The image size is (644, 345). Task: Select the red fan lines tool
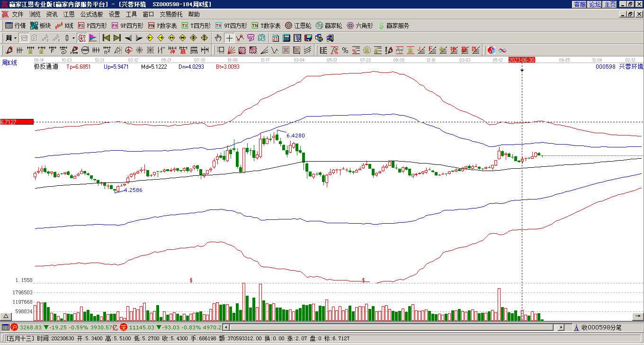[232, 50]
